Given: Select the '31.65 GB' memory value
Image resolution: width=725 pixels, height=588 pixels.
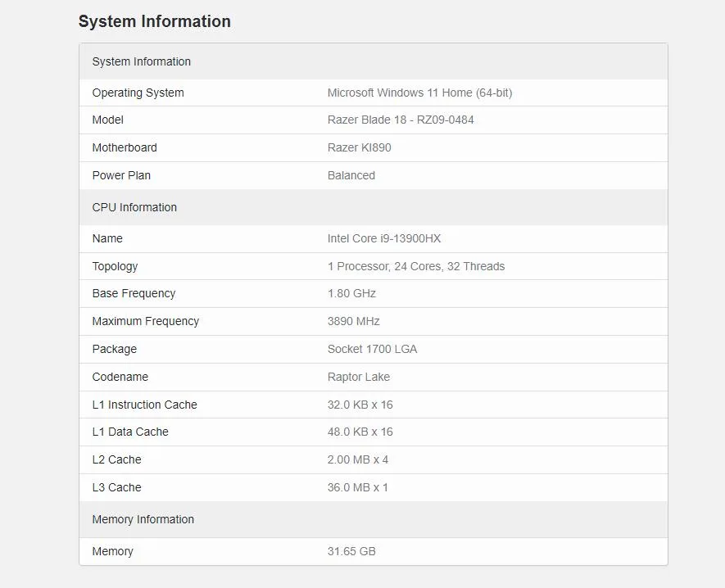Looking at the screenshot, I should (x=351, y=551).
